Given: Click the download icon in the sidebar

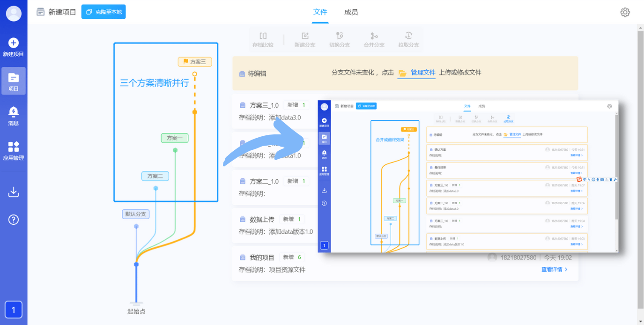Looking at the screenshot, I should point(14,191).
